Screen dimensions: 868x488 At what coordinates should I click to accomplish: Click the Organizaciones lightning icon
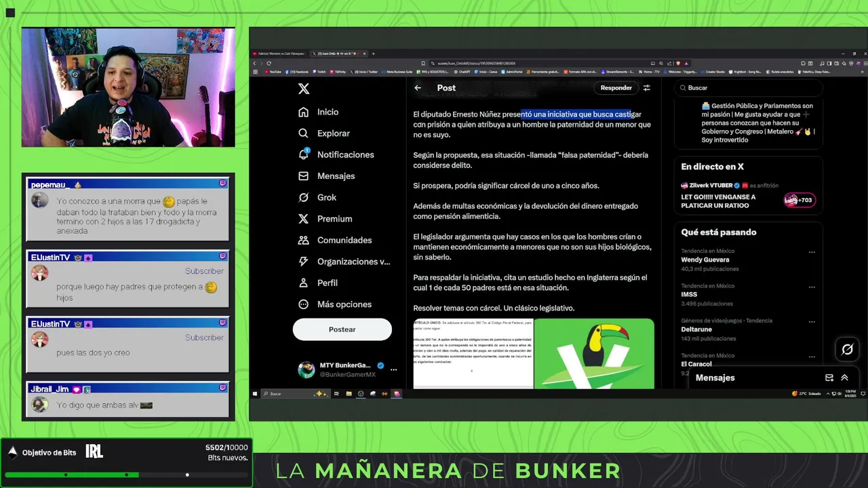304,262
